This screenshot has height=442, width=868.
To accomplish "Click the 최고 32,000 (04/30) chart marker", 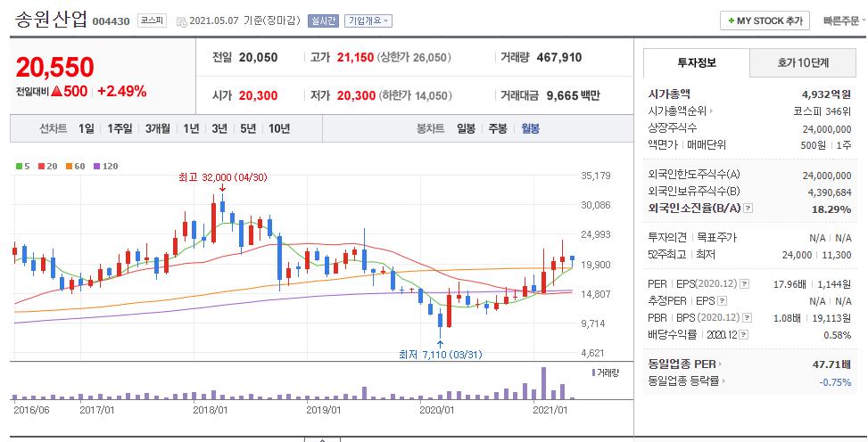I will click(x=222, y=177).
